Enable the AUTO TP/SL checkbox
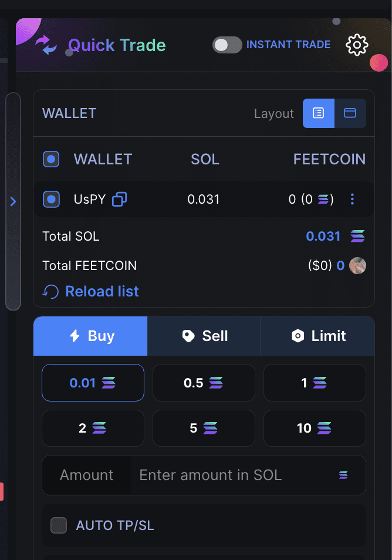Image resolution: width=392 pixels, height=560 pixels. pos(59,525)
